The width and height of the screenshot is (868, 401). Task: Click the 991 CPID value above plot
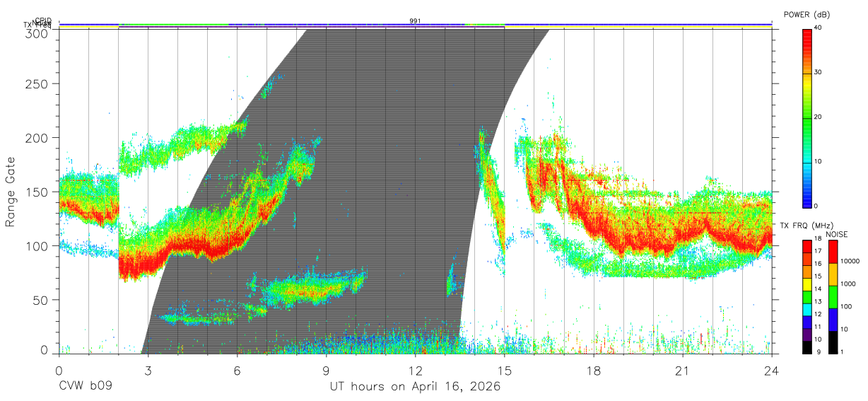tap(415, 21)
